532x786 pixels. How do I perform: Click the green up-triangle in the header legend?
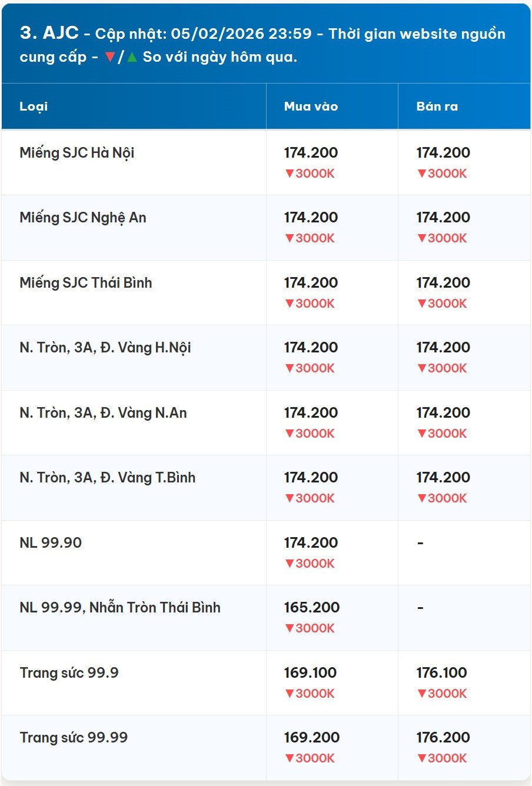132,57
